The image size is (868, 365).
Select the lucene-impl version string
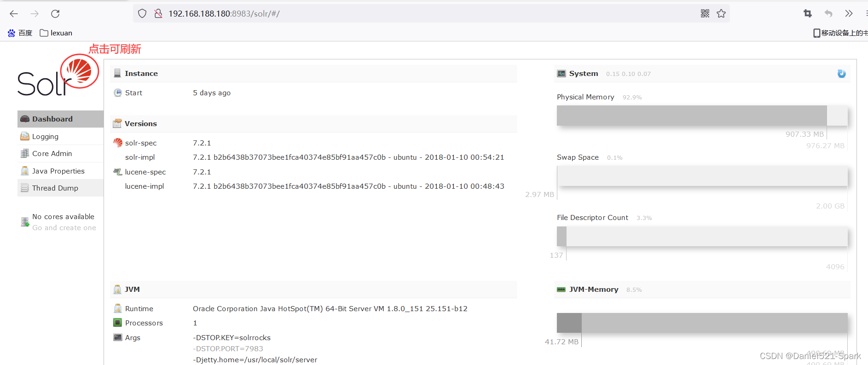pos(348,186)
